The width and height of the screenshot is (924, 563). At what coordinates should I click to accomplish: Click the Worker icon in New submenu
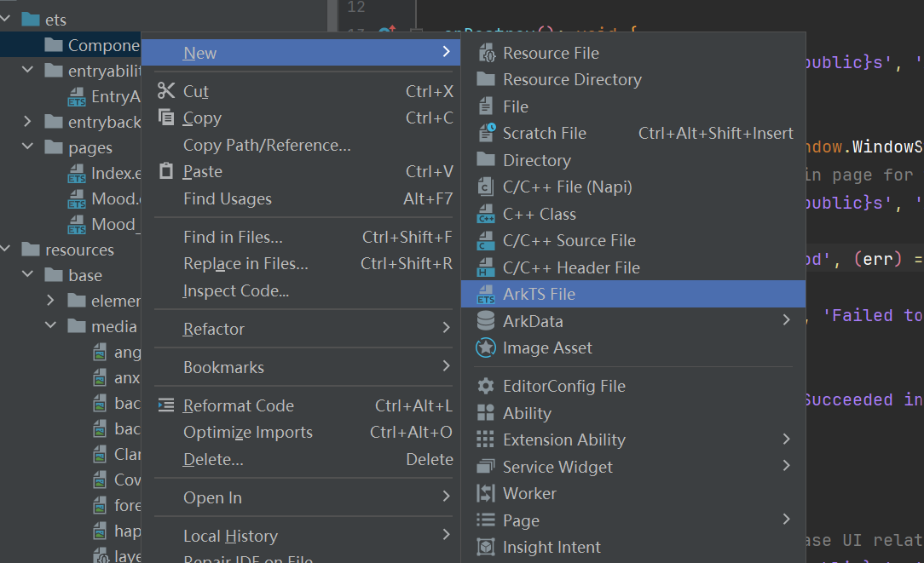pyautogui.click(x=486, y=493)
